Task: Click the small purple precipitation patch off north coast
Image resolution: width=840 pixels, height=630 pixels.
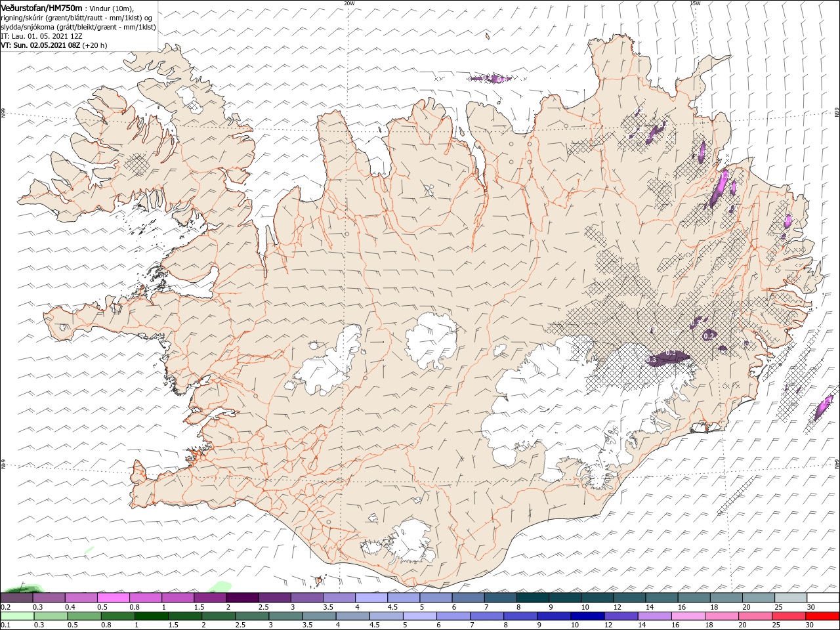Action: (x=490, y=79)
